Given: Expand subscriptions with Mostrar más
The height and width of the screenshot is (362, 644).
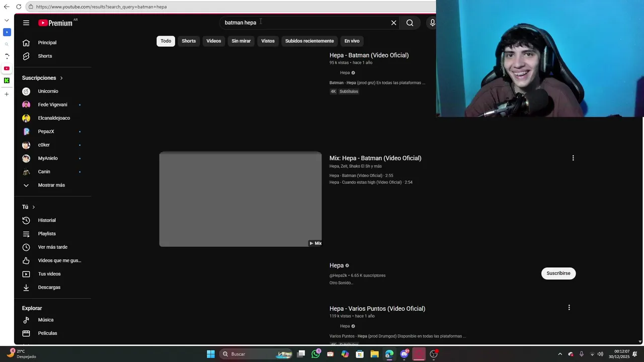Looking at the screenshot, I should point(51,185).
